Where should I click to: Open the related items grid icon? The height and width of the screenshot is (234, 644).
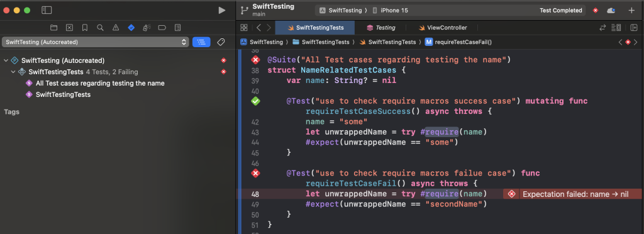tap(244, 28)
